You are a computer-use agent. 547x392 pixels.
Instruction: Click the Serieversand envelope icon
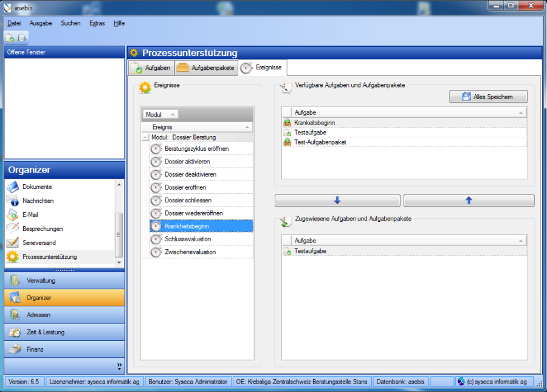coord(13,242)
